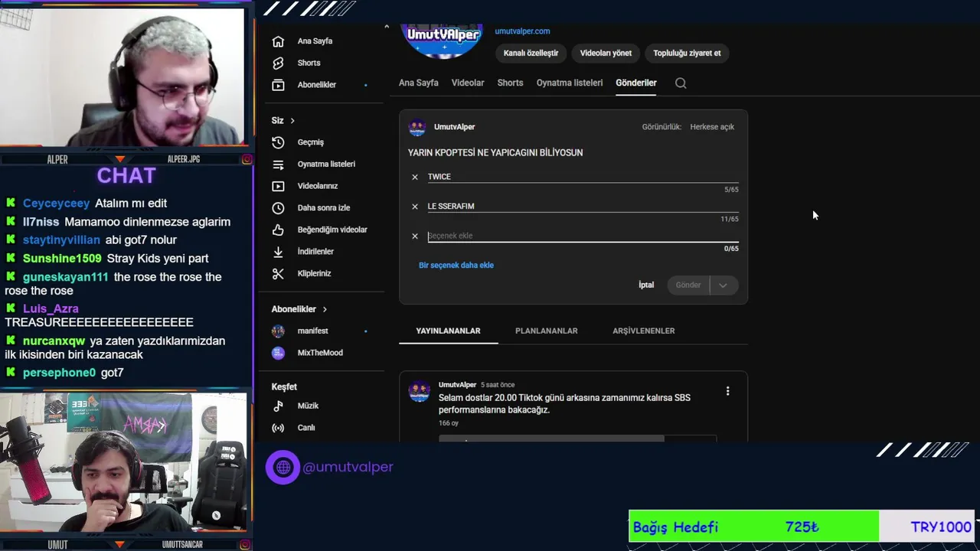Screen dimensions: 980x551
Task: Click the Sunshine1509 chat username
Action: [x=62, y=259]
